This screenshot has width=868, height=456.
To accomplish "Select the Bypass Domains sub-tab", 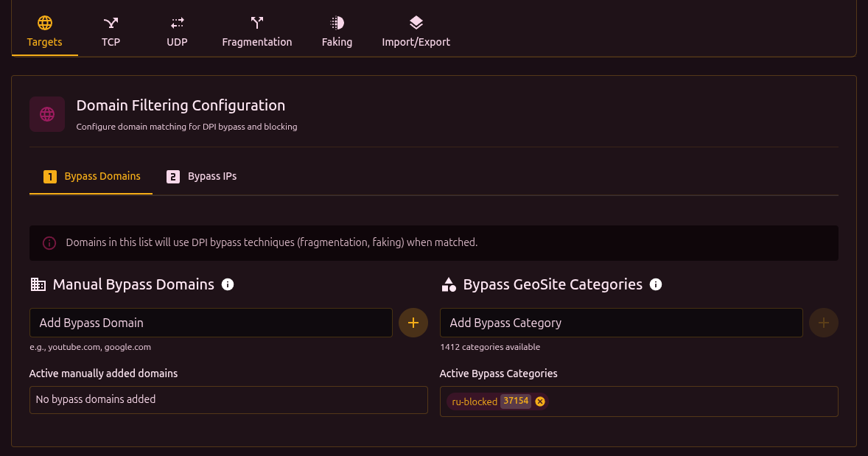I will pos(91,177).
